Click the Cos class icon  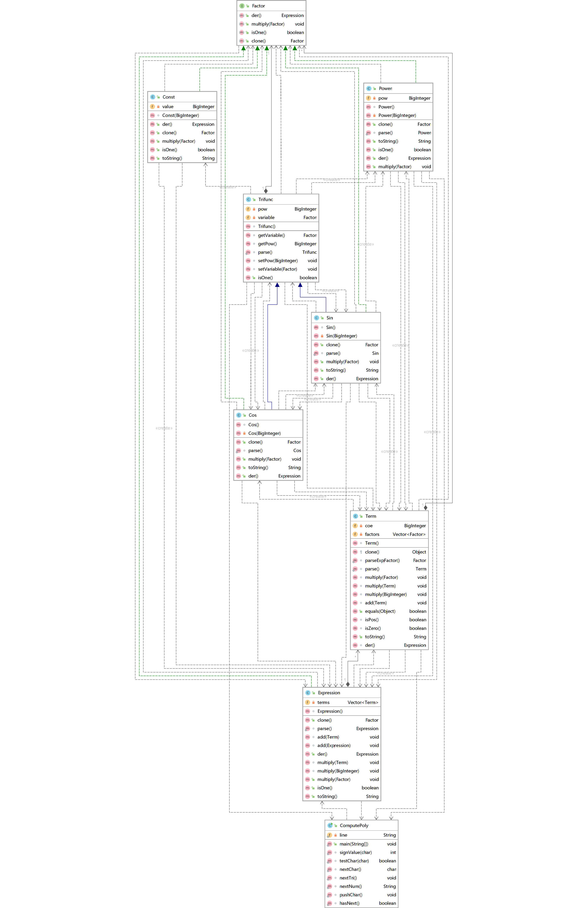point(239,415)
